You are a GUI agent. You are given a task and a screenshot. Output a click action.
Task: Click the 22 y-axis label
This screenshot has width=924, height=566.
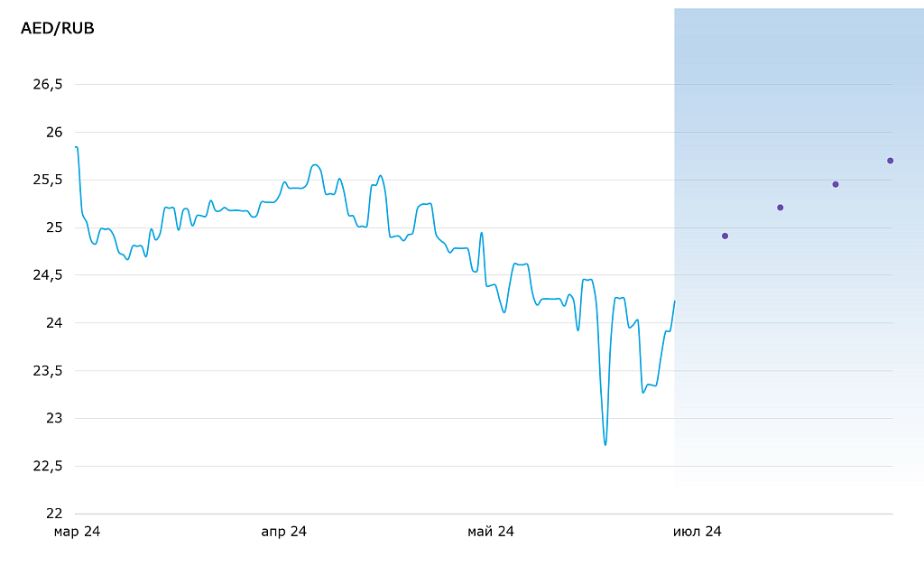click(x=54, y=514)
